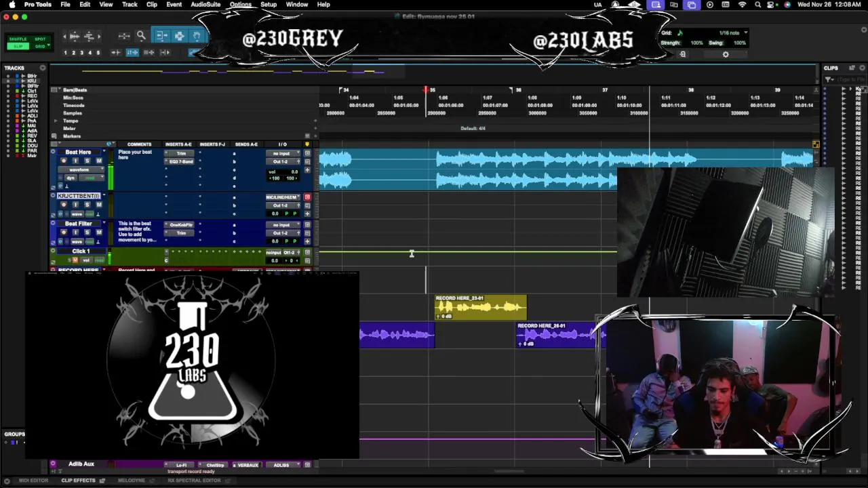The width and height of the screenshot is (868, 488).
Task: Open the Clip menu
Action: [152, 5]
